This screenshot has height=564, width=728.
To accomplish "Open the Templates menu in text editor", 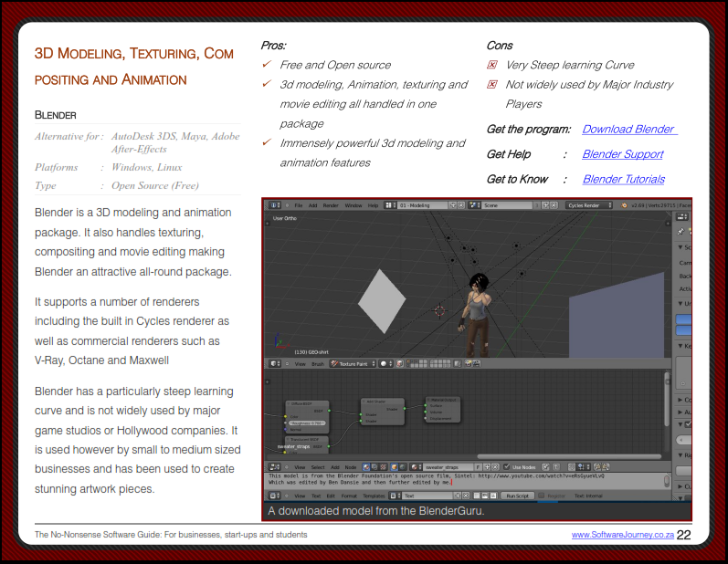I will tap(375, 496).
